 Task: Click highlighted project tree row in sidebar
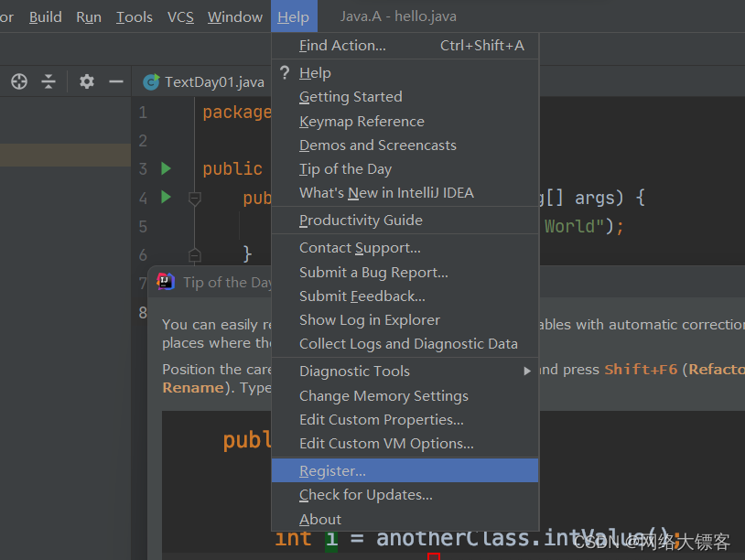(66, 155)
